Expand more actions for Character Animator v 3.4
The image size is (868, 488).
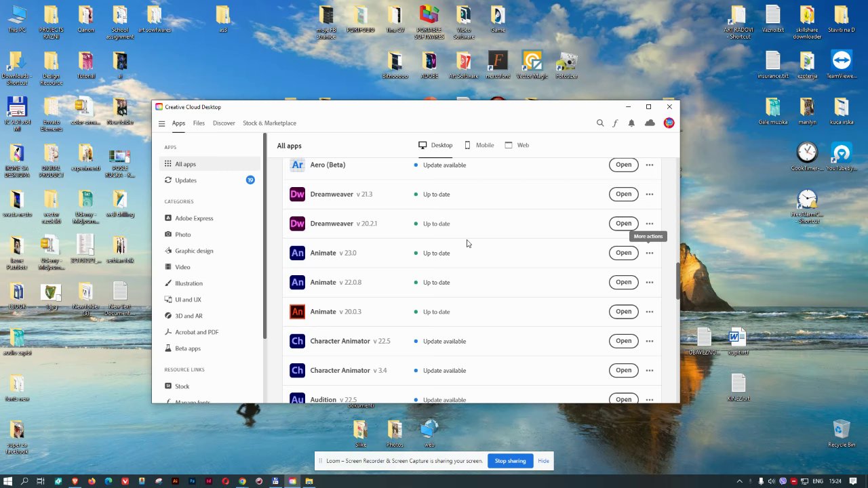(x=650, y=371)
